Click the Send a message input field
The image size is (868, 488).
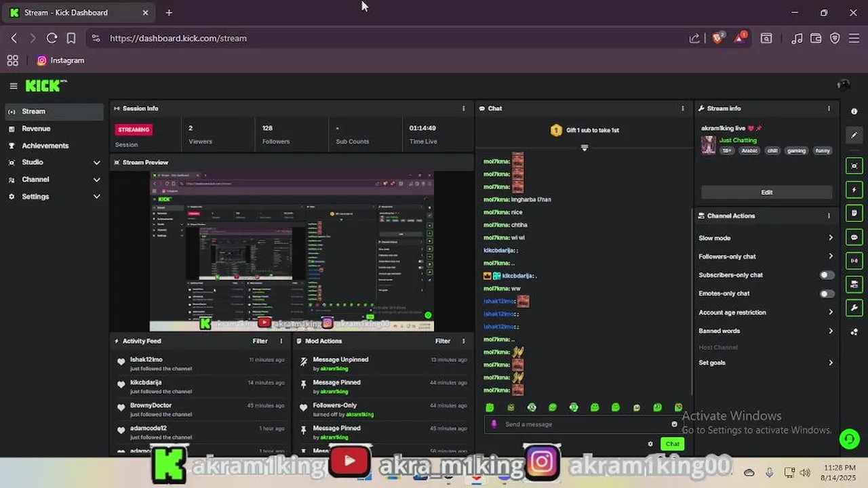pos(583,424)
